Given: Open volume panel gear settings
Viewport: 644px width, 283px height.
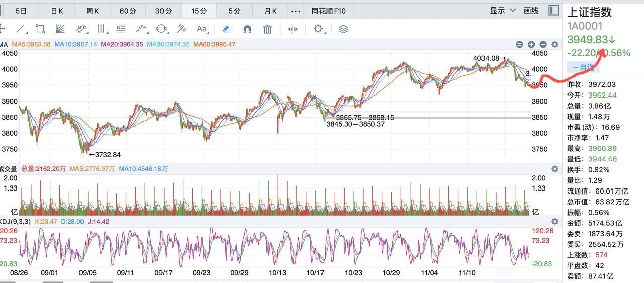Looking at the screenshot, I should pyautogui.click(x=555, y=169).
